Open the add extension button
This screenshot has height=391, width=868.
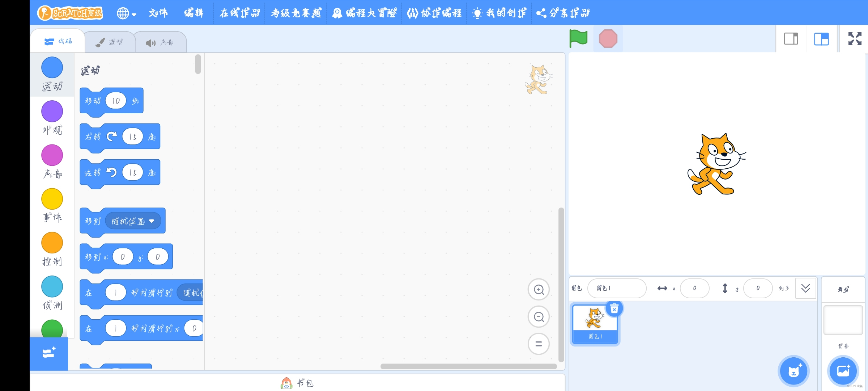[x=49, y=353]
